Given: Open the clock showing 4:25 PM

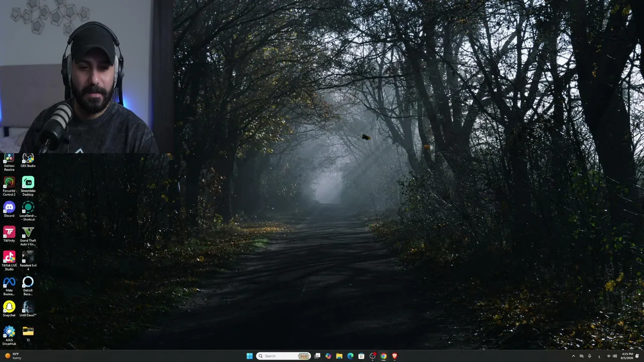Looking at the screenshot, I should [x=627, y=356].
